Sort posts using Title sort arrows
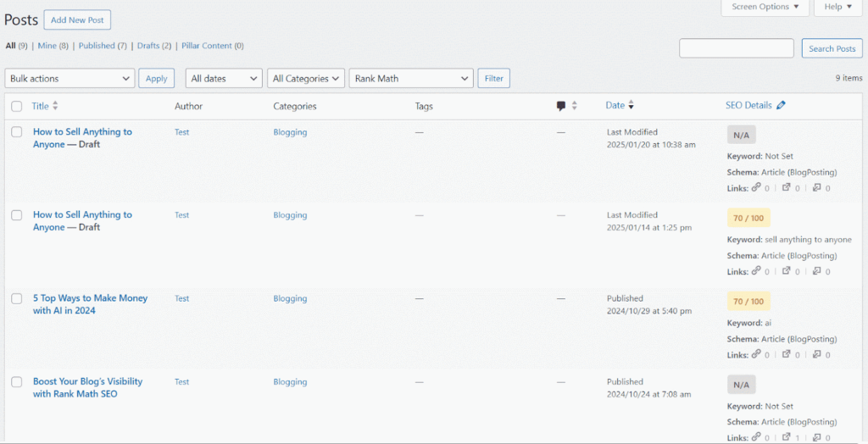The image size is (868, 444). coord(55,106)
